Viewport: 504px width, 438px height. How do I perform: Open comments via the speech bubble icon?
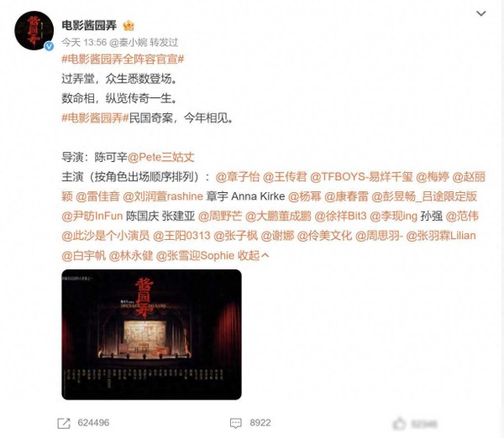pyautogui.click(x=236, y=423)
